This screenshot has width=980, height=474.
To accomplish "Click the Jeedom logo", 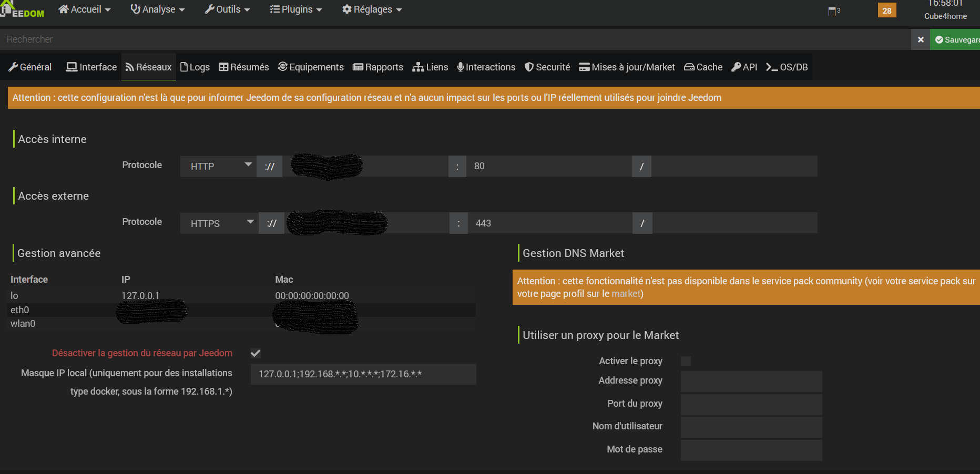I will coord(22,9).
